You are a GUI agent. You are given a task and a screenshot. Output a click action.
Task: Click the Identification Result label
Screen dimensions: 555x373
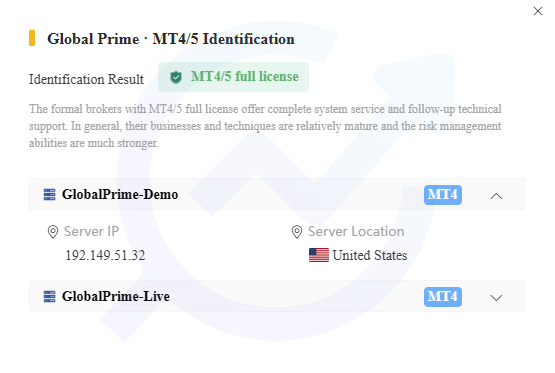tap(86, 79)
